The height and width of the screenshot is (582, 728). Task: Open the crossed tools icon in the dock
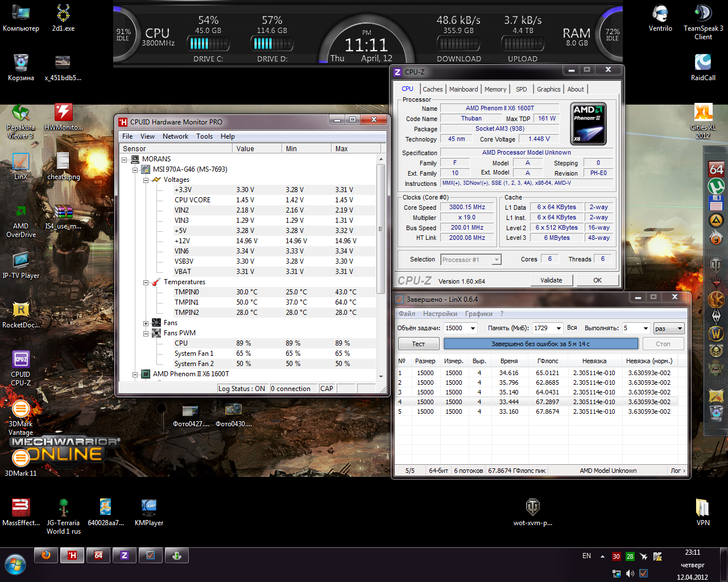pos(716,396)
